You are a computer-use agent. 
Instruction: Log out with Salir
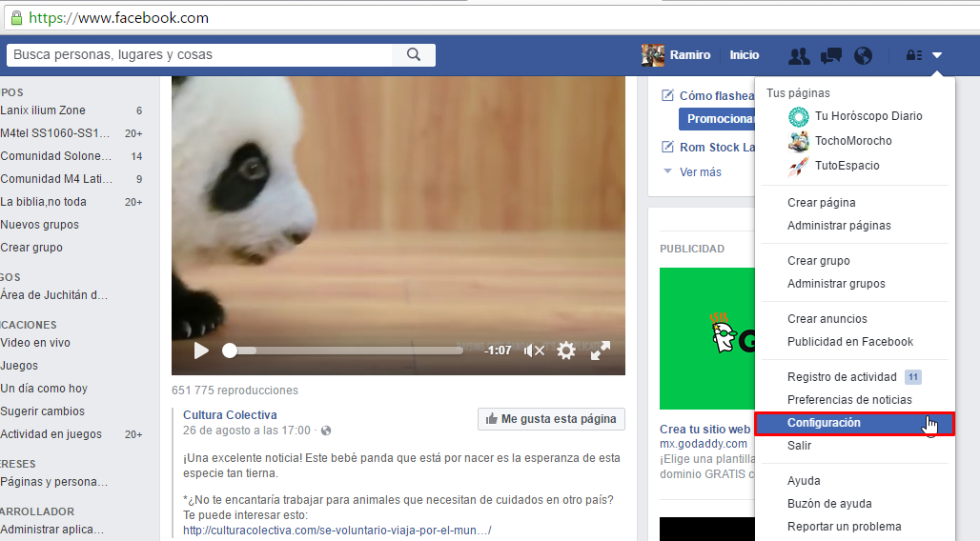click(x=799, y=446)
